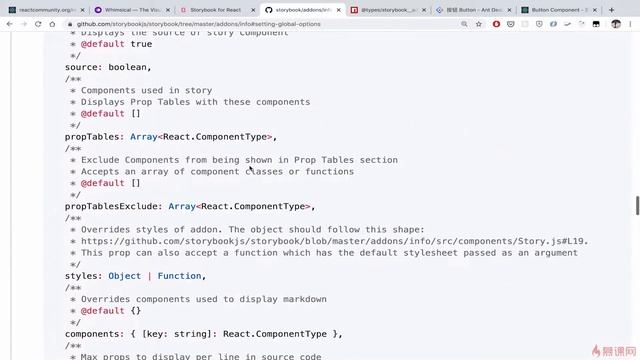Open the user profile avatar

[x=616, y=24]
